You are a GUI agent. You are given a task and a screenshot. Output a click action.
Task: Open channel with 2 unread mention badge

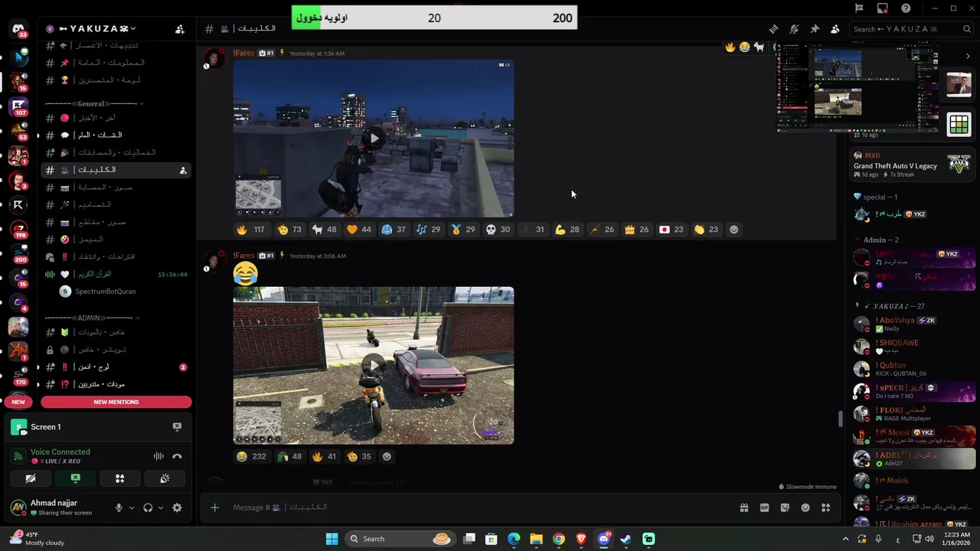[116, 367]
